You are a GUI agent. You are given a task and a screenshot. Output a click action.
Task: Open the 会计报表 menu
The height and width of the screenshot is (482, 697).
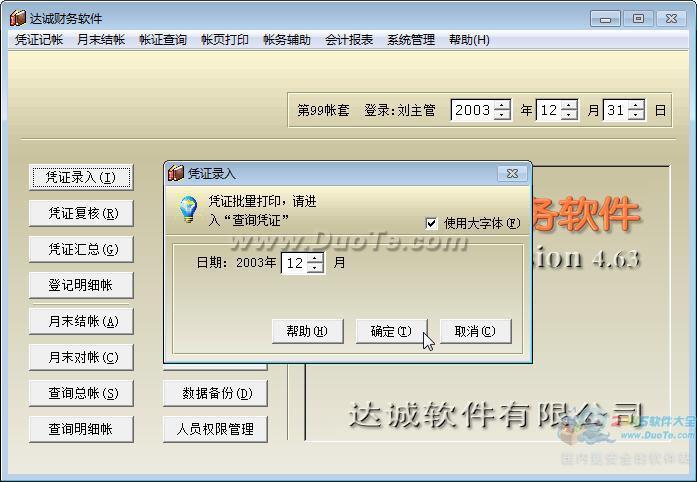tap(349, 40)
